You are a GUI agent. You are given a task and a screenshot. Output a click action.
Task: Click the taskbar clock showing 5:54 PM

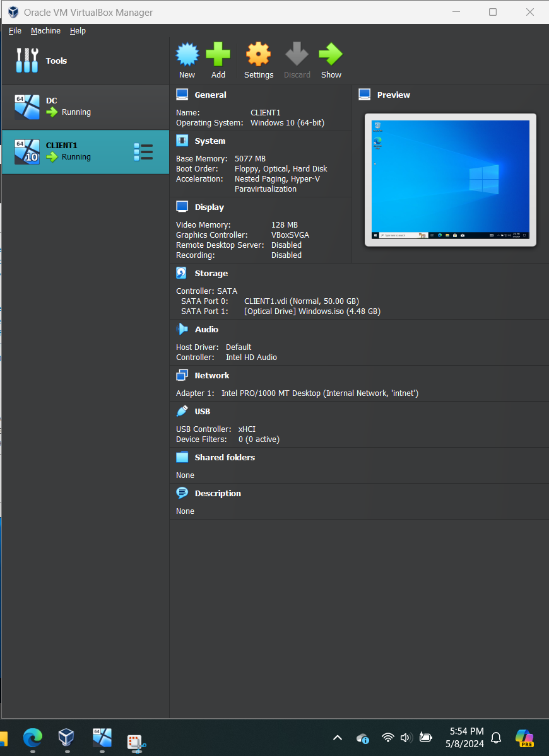point(465,738)
